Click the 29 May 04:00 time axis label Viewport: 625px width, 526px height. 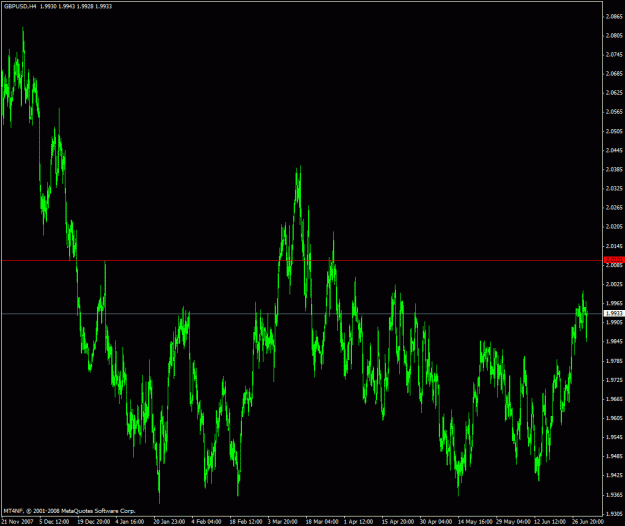pyautogui.click(x=513, y=522)
